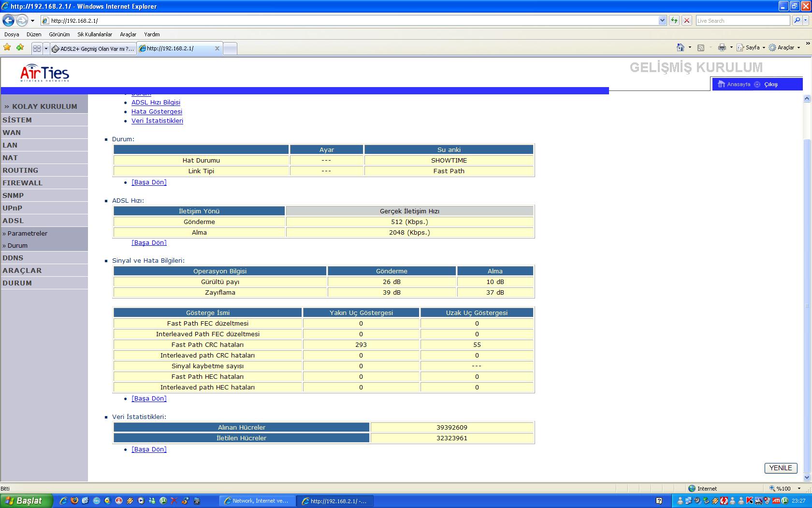Viewport: 812px width, 508px height.
Task: Click the Kaspersky K tray icon
Action: point(750,501)
